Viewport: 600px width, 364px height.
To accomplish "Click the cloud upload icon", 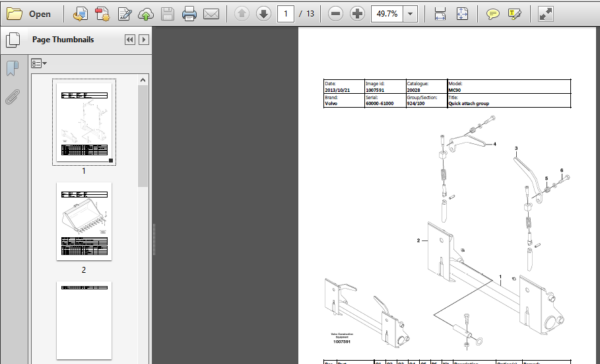I will [146, 14].
